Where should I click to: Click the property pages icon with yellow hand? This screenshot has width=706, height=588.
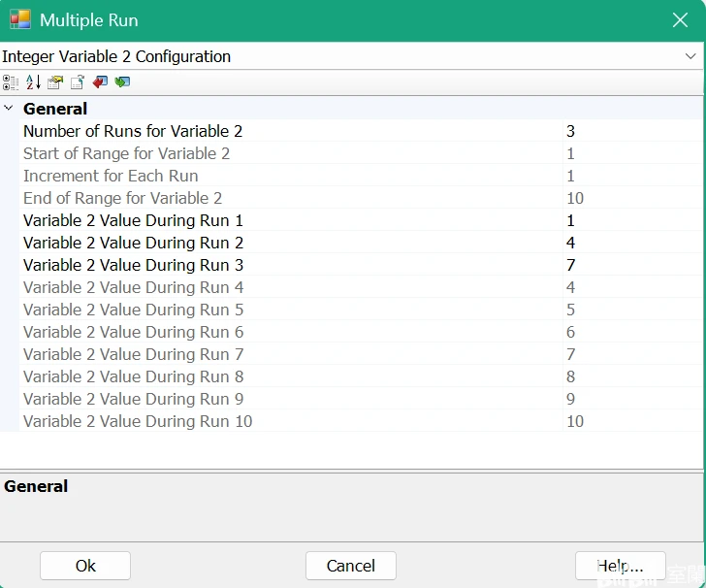[x=55, y=82]
